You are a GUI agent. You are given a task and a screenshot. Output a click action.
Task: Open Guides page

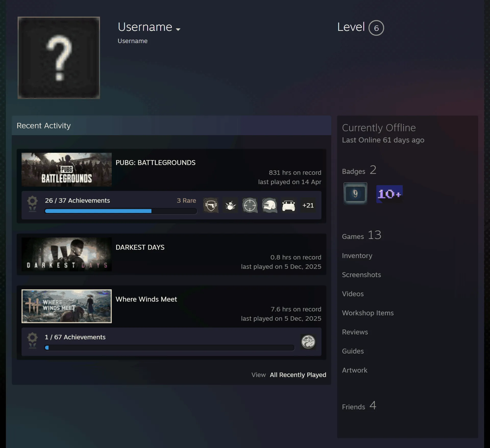coord(353,351)
